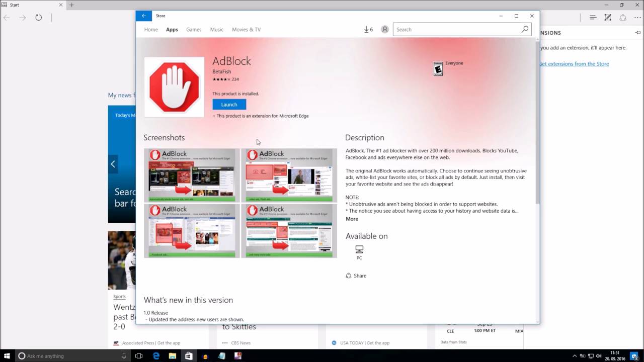Open a new tab in Edge
The image size is (644, 362).
(71, 5)
